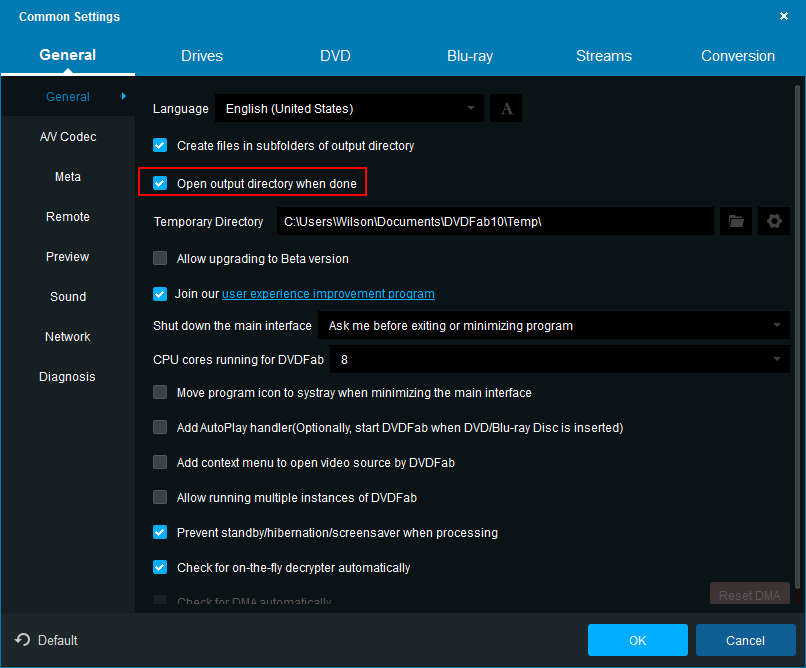Image resolution: width=806 pixels, height=668 pixels.
Task: Enable Allow upgrading to Beta version
Action: pyautogui.click(x=160, y=258)
